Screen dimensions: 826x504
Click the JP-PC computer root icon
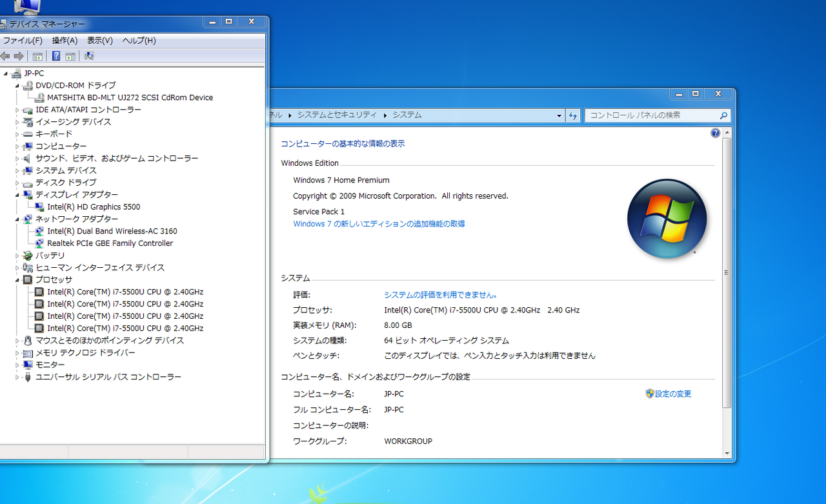[x=16, y=73]
